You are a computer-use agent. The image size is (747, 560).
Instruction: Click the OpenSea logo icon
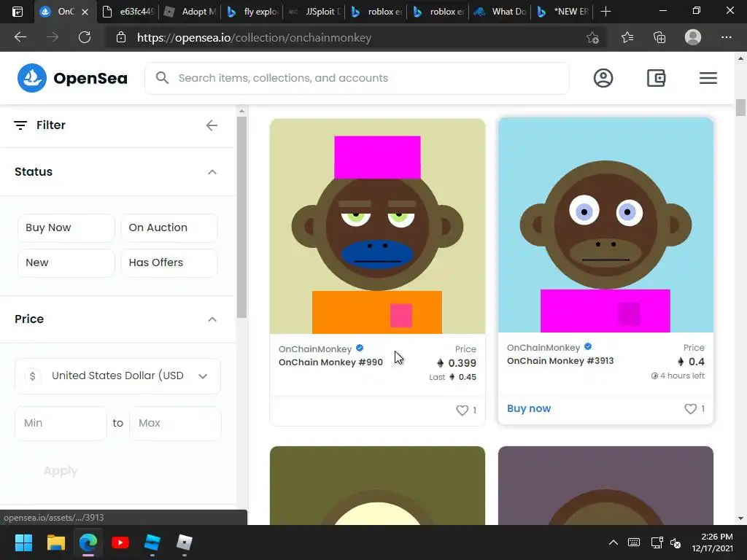point(32,77)
